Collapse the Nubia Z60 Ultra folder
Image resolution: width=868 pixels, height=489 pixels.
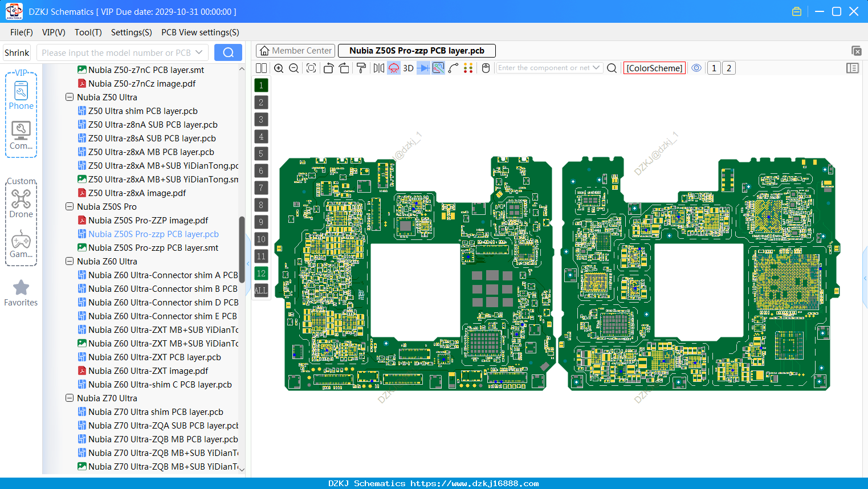pyautogui.click(x=70, y=262)
